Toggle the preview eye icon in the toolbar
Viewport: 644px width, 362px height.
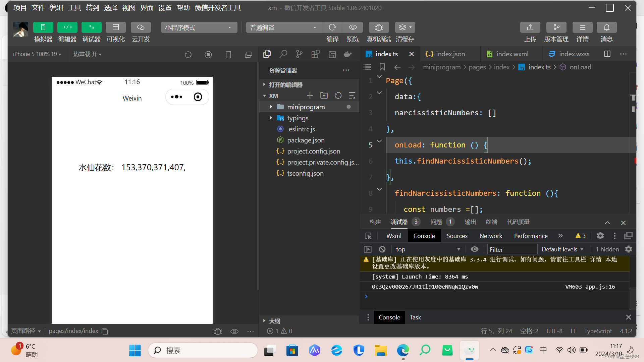(353, 27)
